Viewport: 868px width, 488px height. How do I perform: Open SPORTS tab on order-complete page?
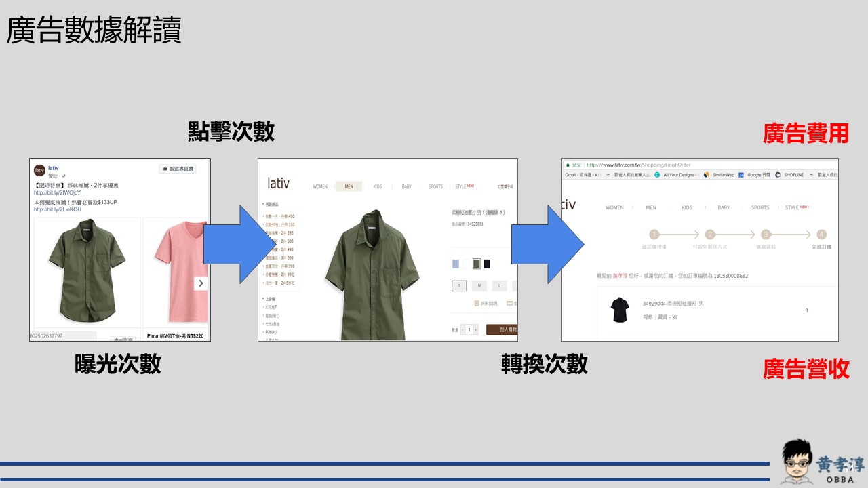click(760, 207)
